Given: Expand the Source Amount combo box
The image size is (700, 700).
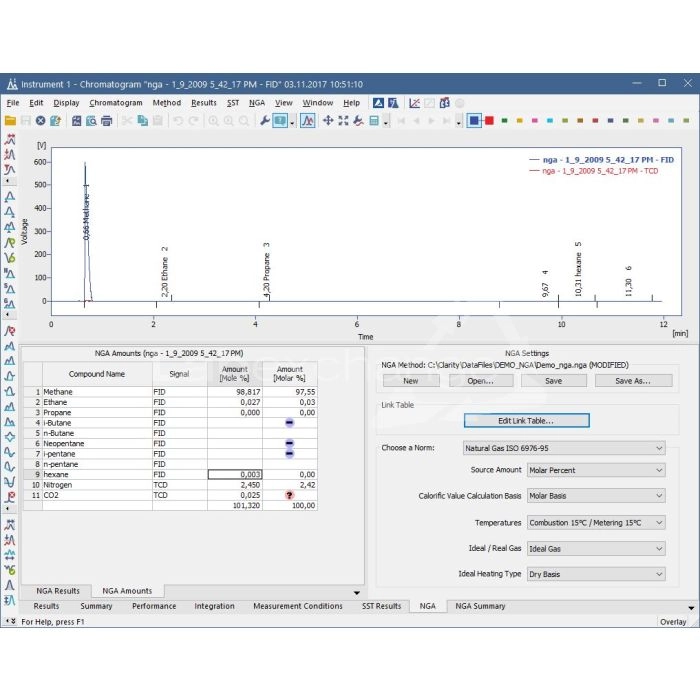Looking at the screenshot, I should point(595,470).
